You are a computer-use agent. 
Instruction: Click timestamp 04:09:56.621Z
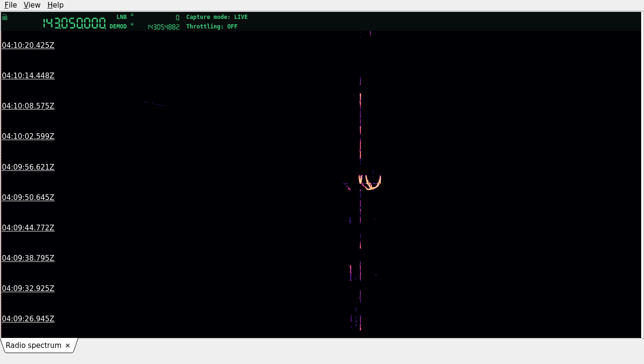tap(28, 167)
